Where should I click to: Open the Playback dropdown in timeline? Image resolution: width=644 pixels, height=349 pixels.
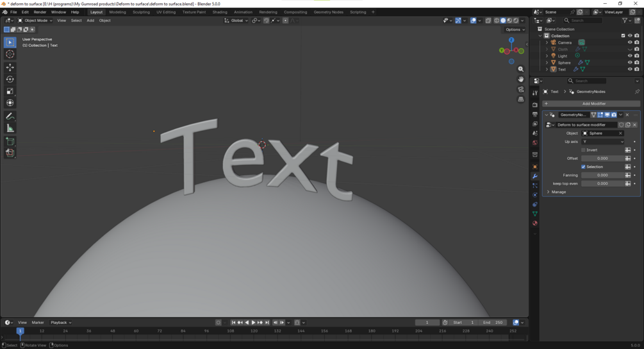coord(61,323)
